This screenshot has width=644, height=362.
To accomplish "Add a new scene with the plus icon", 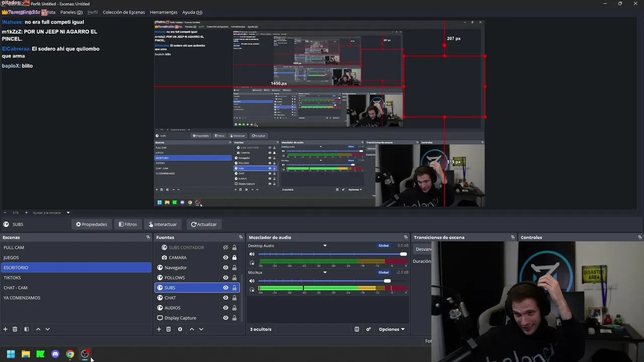I will [x=5, y=329].
